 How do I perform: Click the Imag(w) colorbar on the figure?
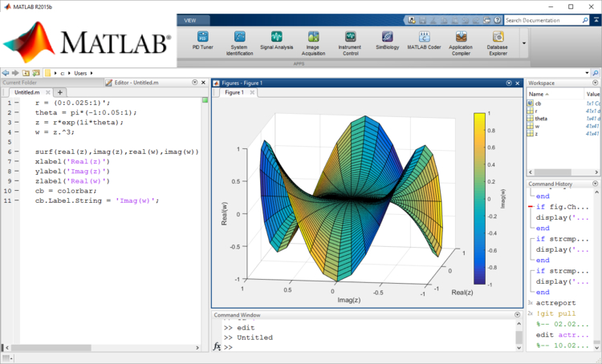click(x=479, y=198)
